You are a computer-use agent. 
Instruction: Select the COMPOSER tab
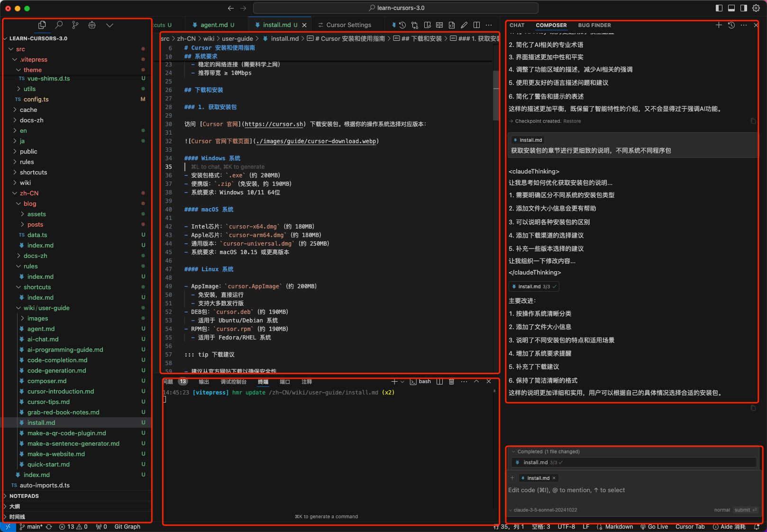(551, 26)
